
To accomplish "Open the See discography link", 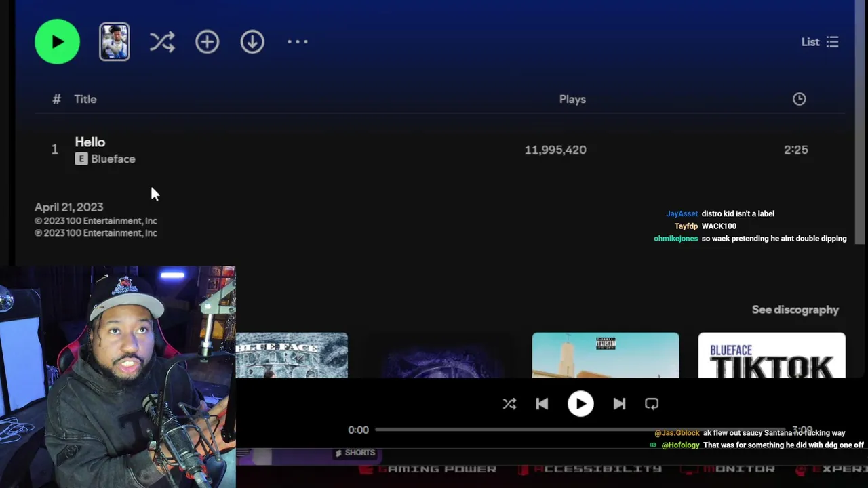I will tap(795, 310).
